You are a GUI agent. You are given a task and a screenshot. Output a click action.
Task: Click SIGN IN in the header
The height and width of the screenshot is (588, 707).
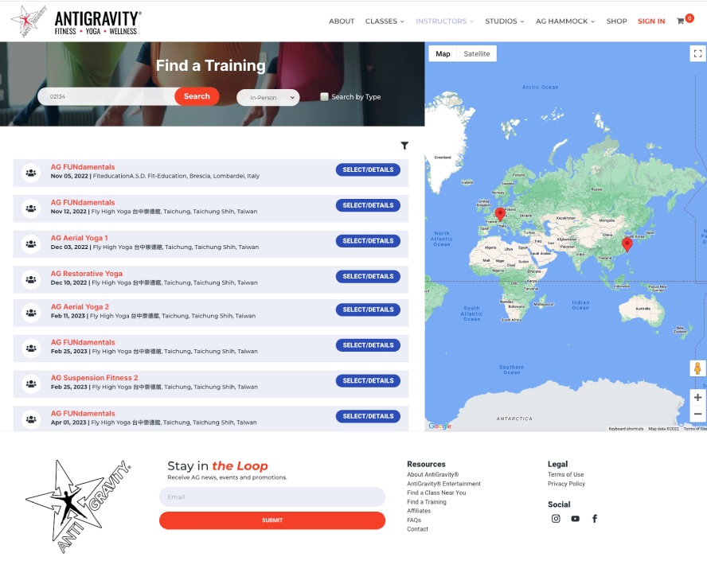(x=651, y=21)
